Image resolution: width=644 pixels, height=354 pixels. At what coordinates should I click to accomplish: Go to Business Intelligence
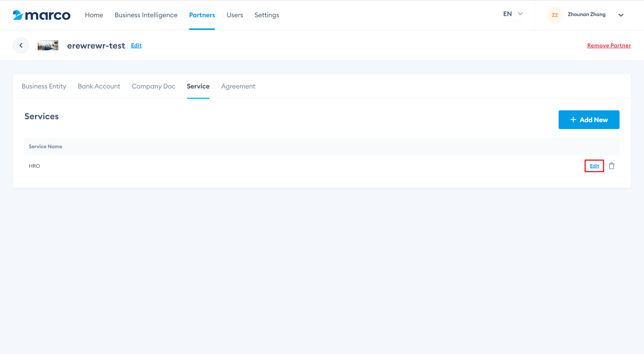[x=146, y=15]
